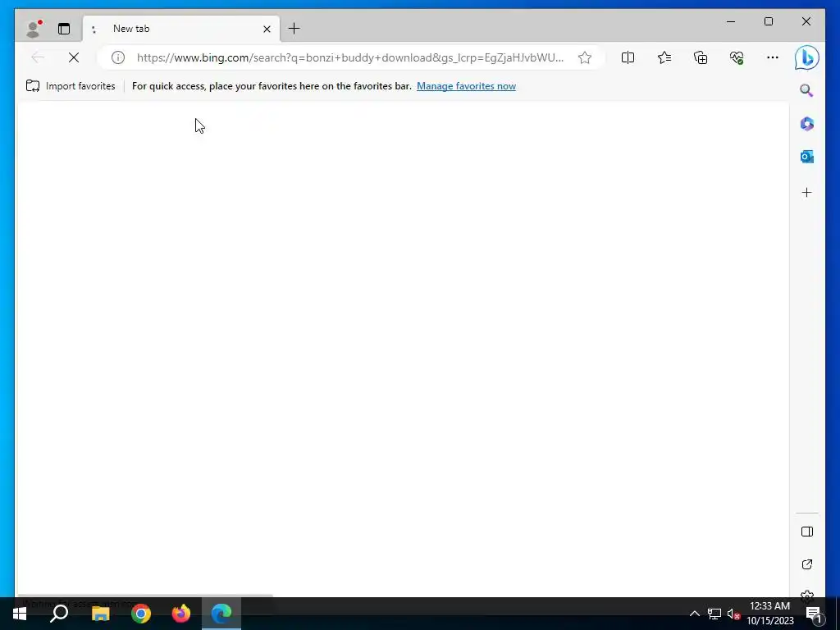The height and width of the screenshot is (630, 840).
Task: Add a sidebar app via plus
Action: [x=807, y=192]
